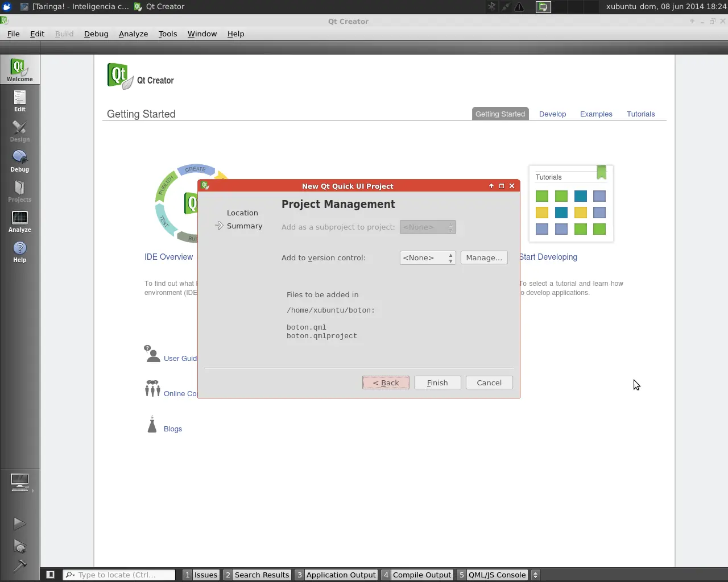Select the first workspace in the switcher
This screenshot has width=728, height=582.
click(543, 7)
